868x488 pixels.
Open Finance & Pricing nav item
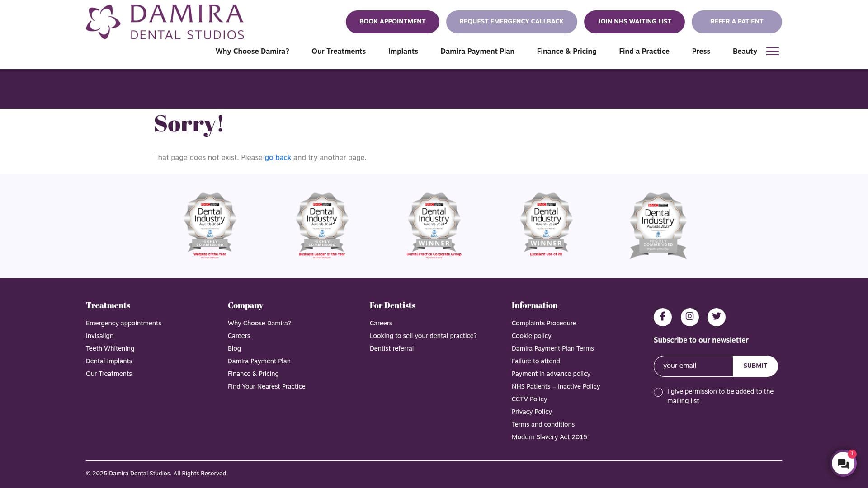pos(566,52)
